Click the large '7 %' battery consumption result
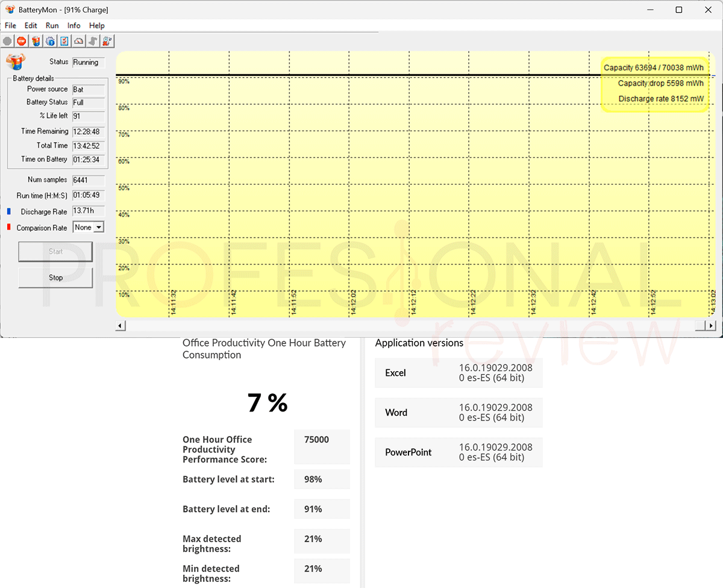Viewport: 723px width, 588px height. (x=268, y=403)
